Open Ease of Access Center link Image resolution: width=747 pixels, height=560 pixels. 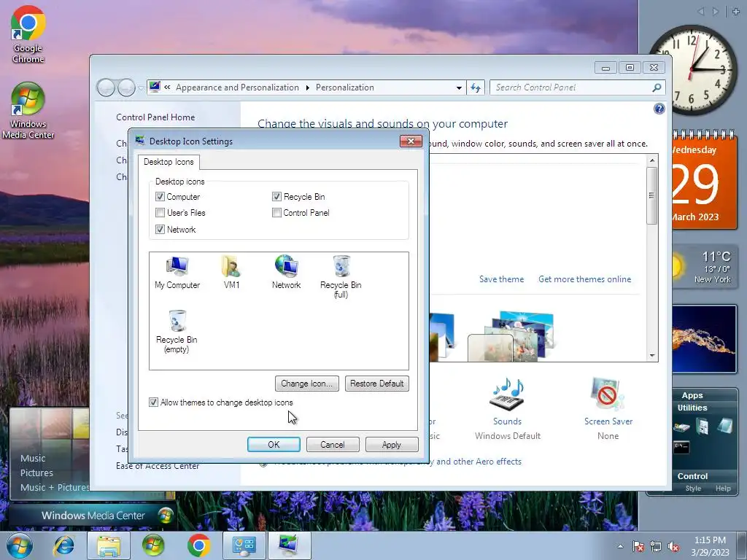pyautogui.click(x=158, y=466)
